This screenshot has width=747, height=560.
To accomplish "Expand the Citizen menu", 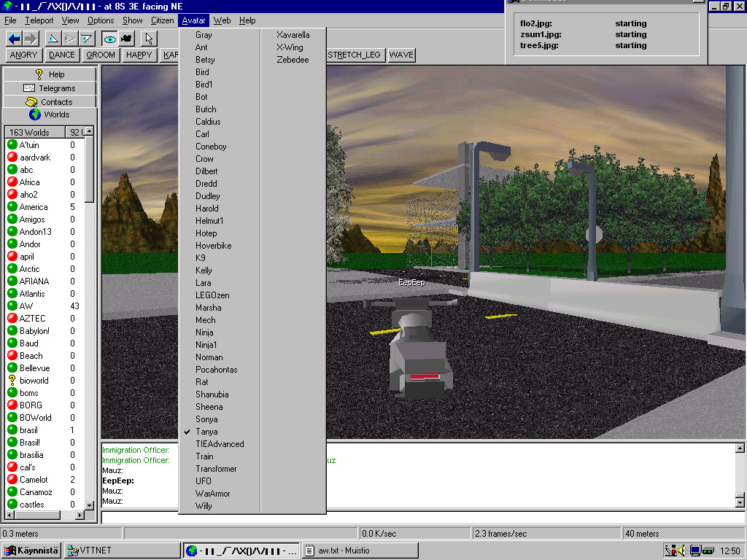I will click(x=163, y=20).
